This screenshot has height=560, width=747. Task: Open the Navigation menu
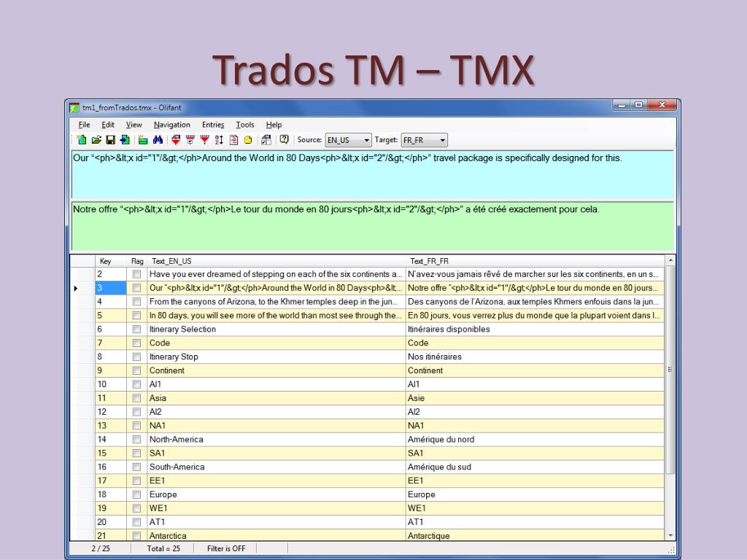[172, 125]
